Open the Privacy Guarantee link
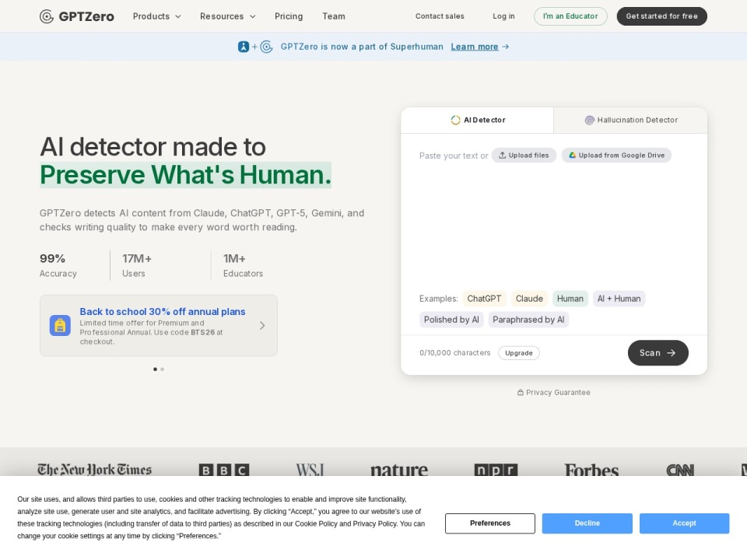This screenshot has height=560, width=747. [553, 392]
